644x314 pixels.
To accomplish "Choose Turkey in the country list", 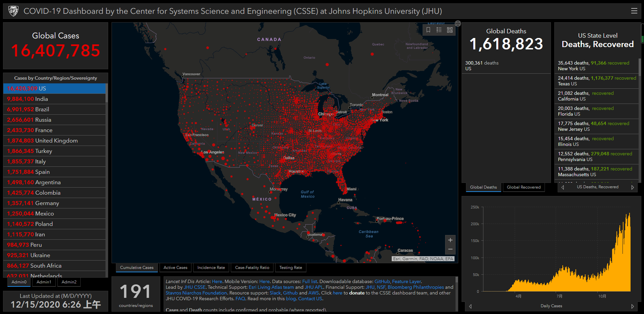I will point(54,151).
